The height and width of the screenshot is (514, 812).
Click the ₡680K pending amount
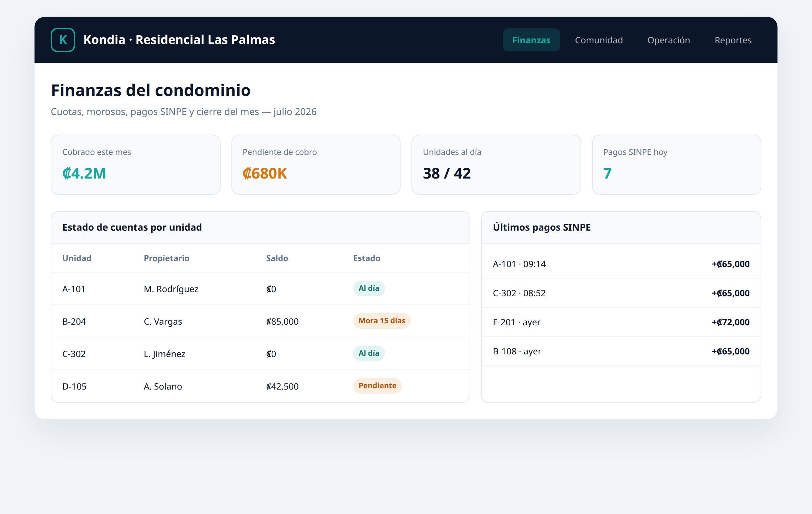click(x=265, y=173)
